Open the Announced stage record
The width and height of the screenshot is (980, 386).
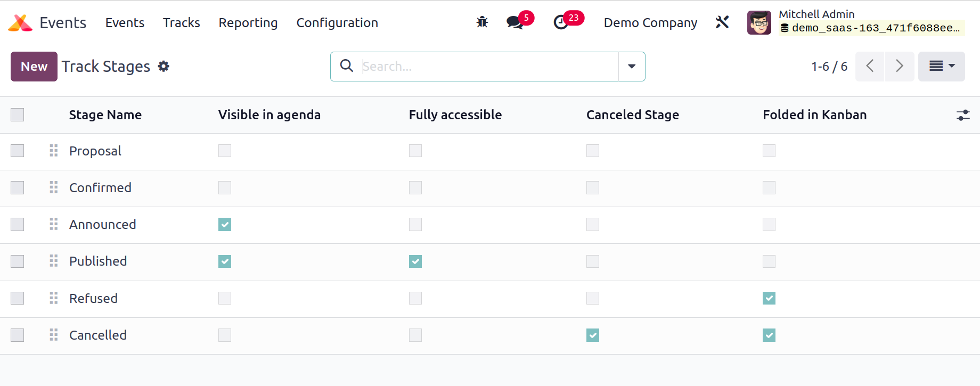[x=103, y=224]
